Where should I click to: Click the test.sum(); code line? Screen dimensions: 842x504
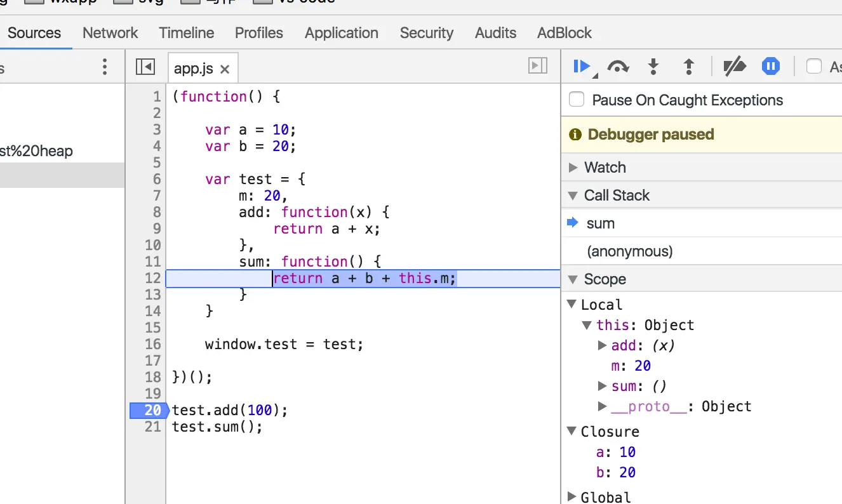(x=217, y=427)
